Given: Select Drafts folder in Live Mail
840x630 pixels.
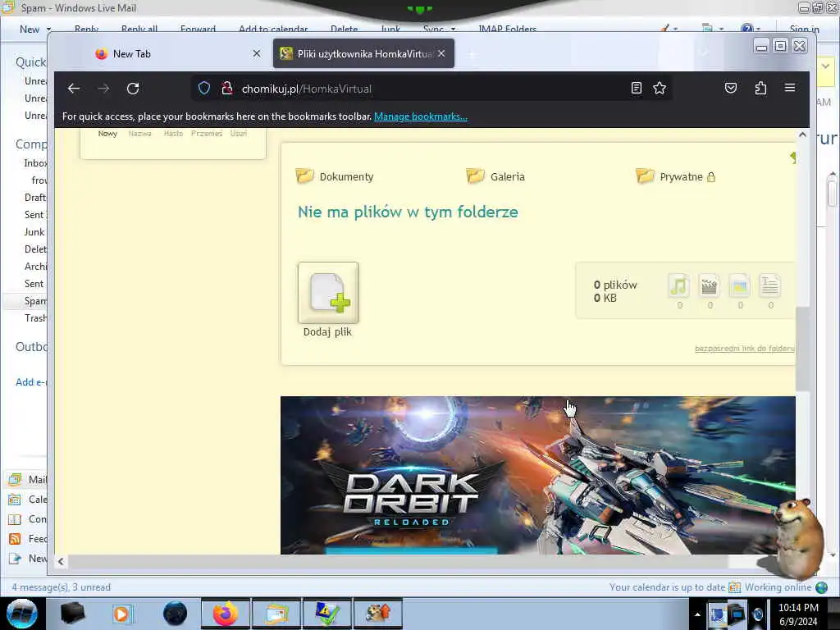Looking at the screenshot, I should click(x=35, y=198).
